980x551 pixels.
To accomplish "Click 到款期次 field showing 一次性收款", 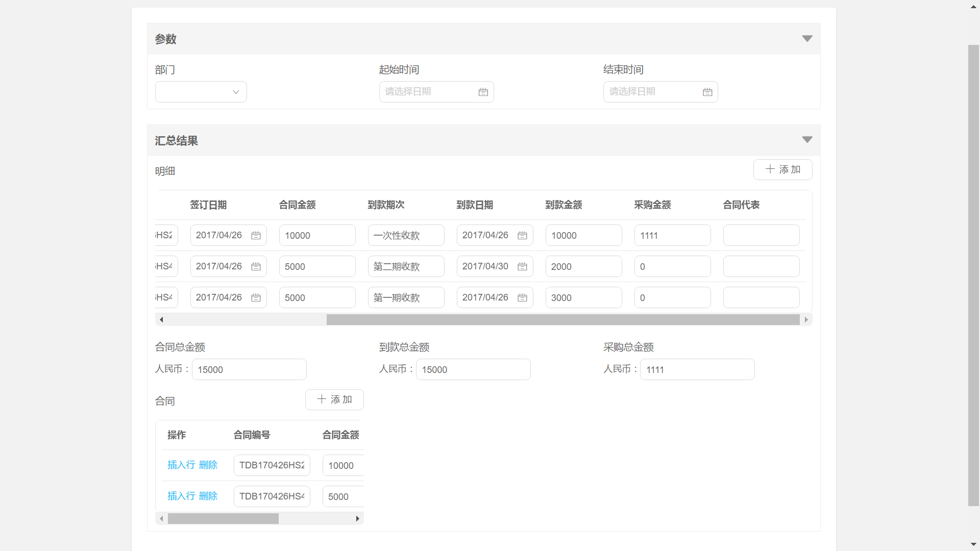I will coord(406,236).
